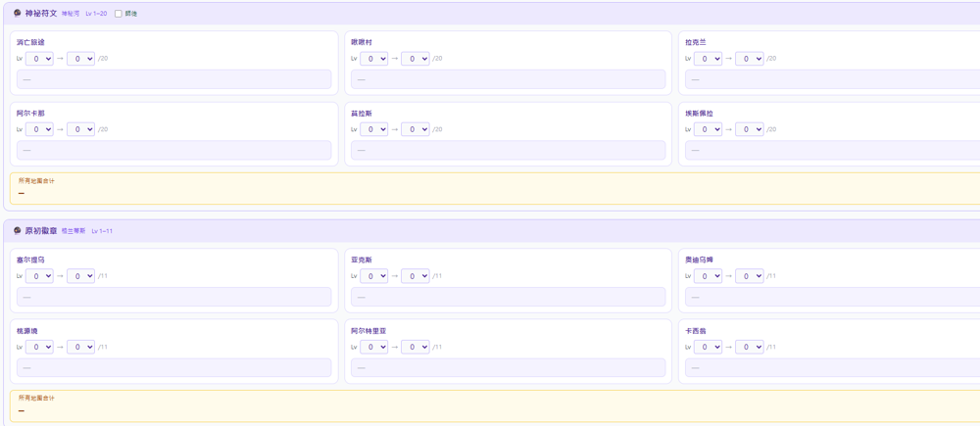Click the 'Lv 1~20' label in 神秘符文 header
Viewport: 980px width, 426px height.
click(x=96, y=14)
